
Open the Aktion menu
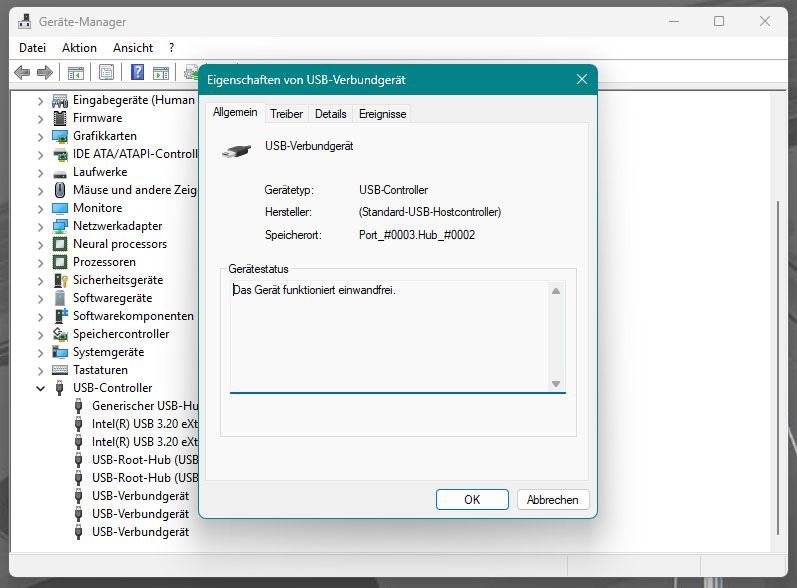(x=79, y=47)
